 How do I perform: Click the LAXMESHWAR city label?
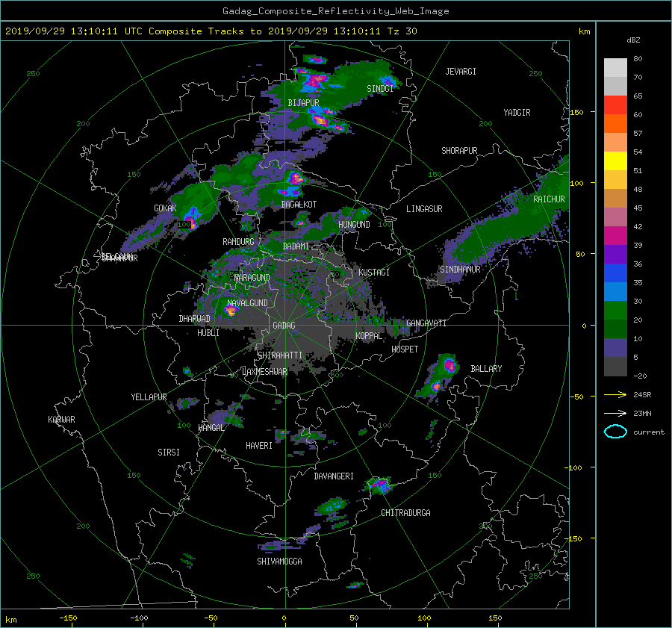click(265, 372)
